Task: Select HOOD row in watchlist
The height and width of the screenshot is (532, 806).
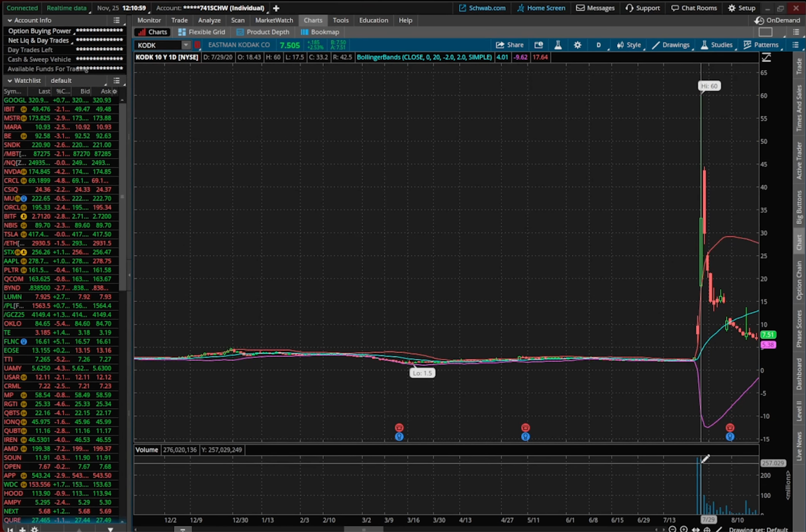Action: (x=60, y=493)
